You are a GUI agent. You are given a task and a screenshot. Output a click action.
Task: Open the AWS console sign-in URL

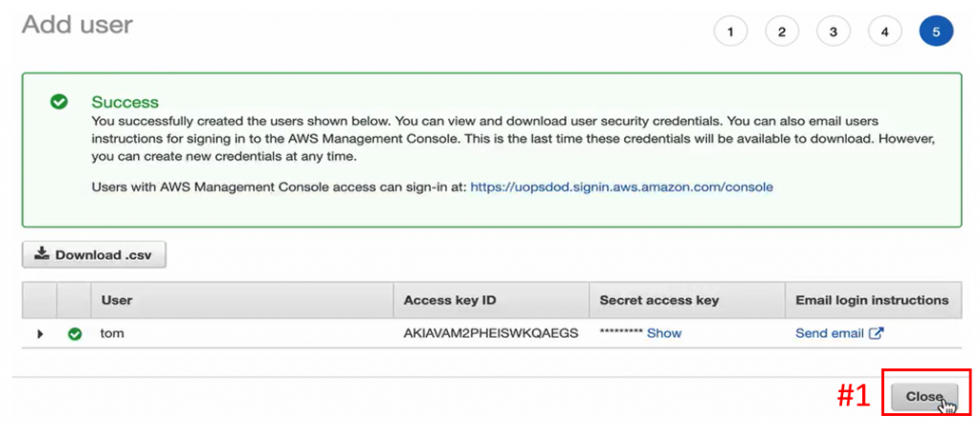click(x=622, y=186)
